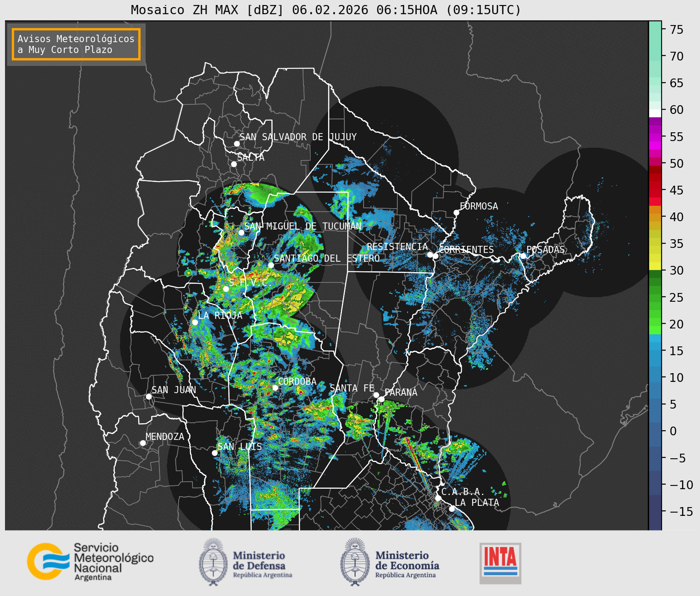This screenshot has height=596, width=700.
Task: Click the marker dot for San Salvador de Jujuy
Action: (x=237, y=144)
